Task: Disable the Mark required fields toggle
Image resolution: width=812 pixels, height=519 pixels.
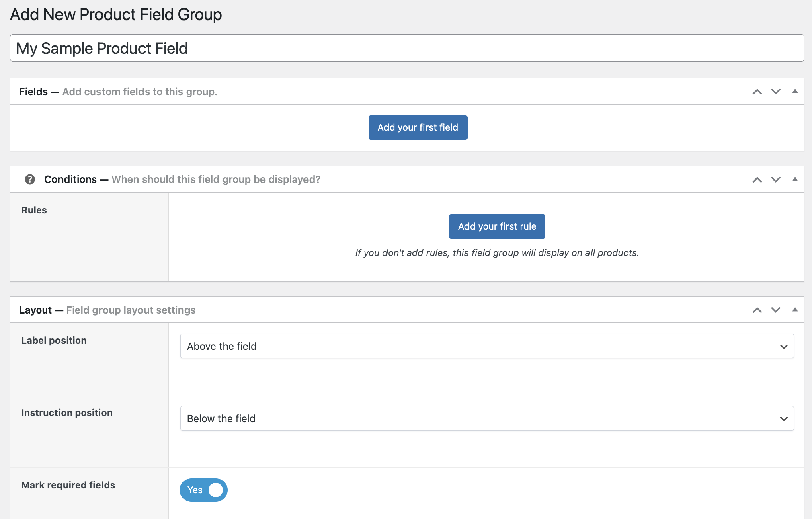Action: [203, 490]
